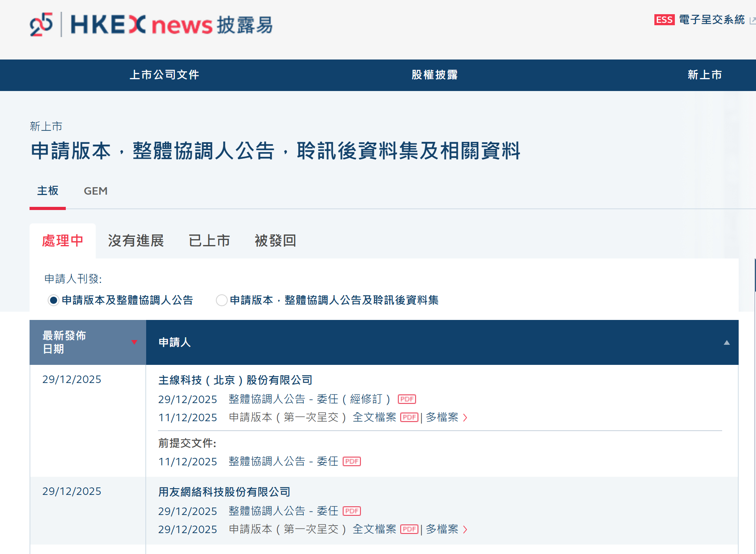Viewport: 756px width, 554px height.
Task: Click the 25th anniversary logo icon
Action: 41,24
